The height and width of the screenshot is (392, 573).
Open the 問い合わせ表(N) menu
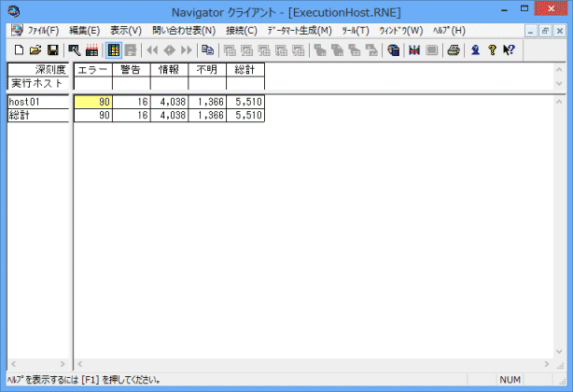coord(183,31)
